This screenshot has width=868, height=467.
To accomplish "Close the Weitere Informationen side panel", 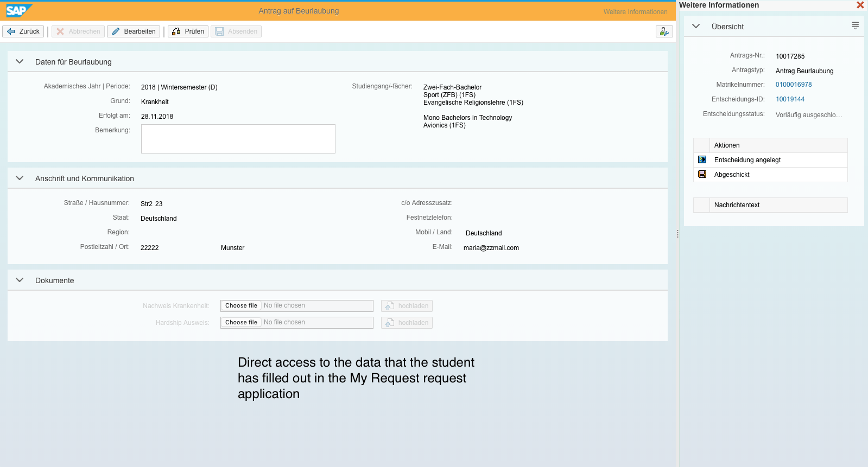I will (860, 5).
